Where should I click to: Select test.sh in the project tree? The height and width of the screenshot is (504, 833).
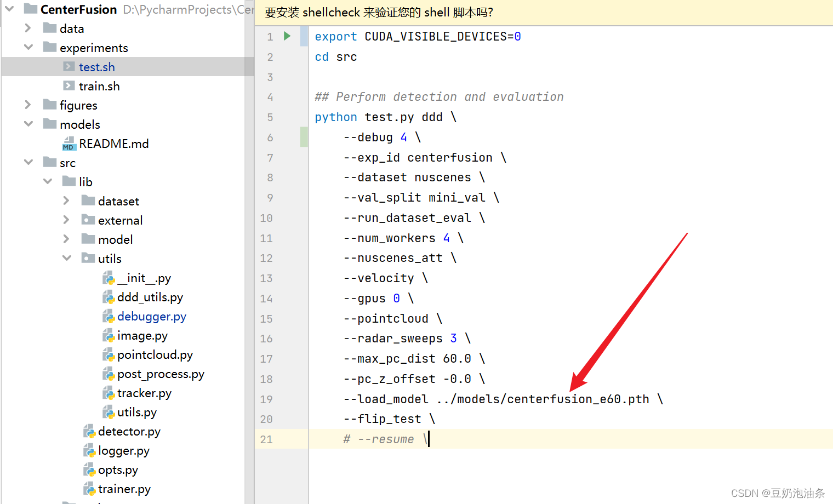coord(97,67)
